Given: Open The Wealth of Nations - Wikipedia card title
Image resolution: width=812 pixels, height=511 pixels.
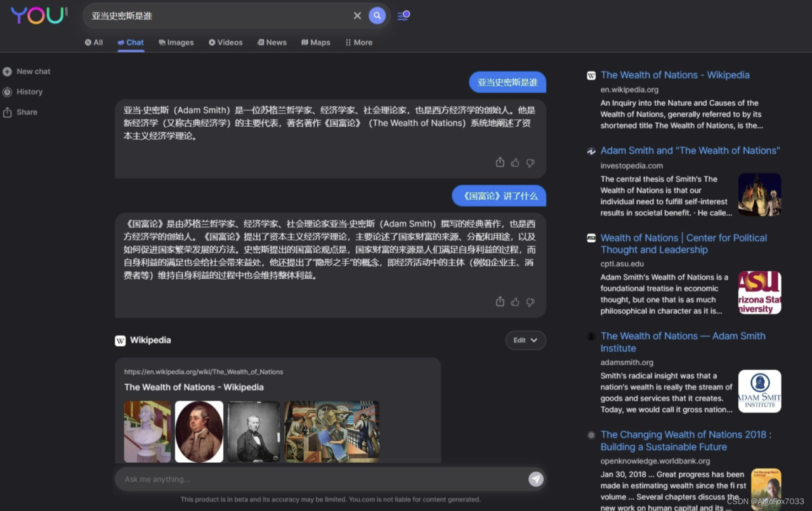Looking at the screenshot, I should [x=194, y=387].
